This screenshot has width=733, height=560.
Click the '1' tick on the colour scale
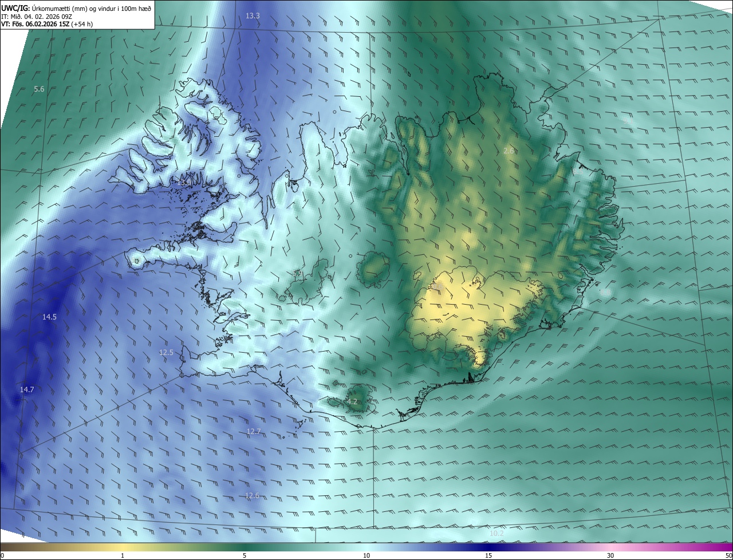click(123, 555)
